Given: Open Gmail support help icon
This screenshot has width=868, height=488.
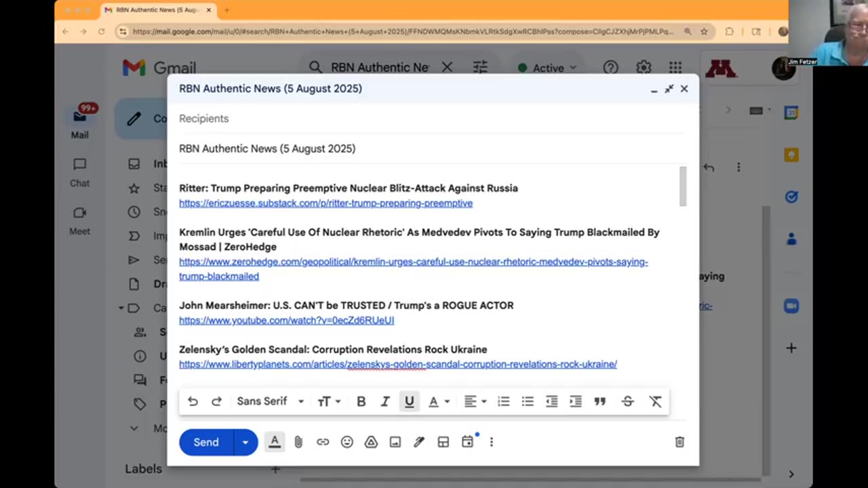Looking at the screenshot, I should 610,68.
